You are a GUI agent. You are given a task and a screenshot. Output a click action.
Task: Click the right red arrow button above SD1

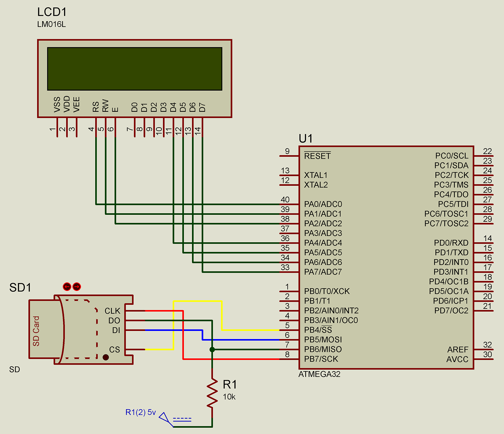click(x=77, y=287)
